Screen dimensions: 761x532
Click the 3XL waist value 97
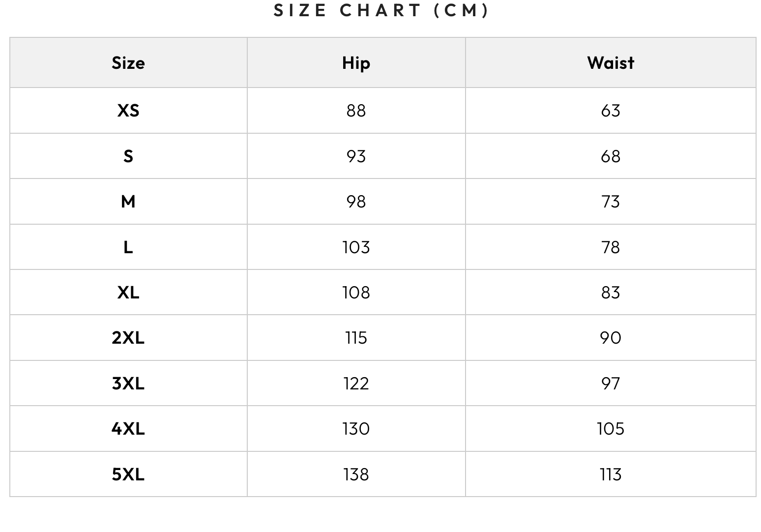click(x=611, y=383)
